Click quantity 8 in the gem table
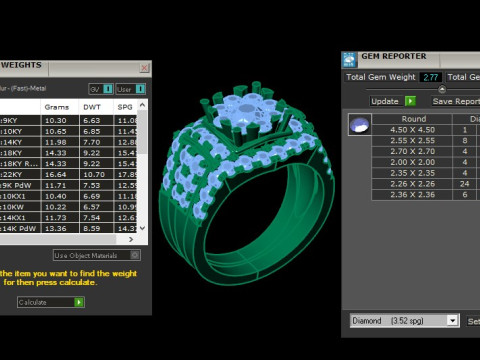Viewport: 480px width, 360px height. click(x=465, y=141)
